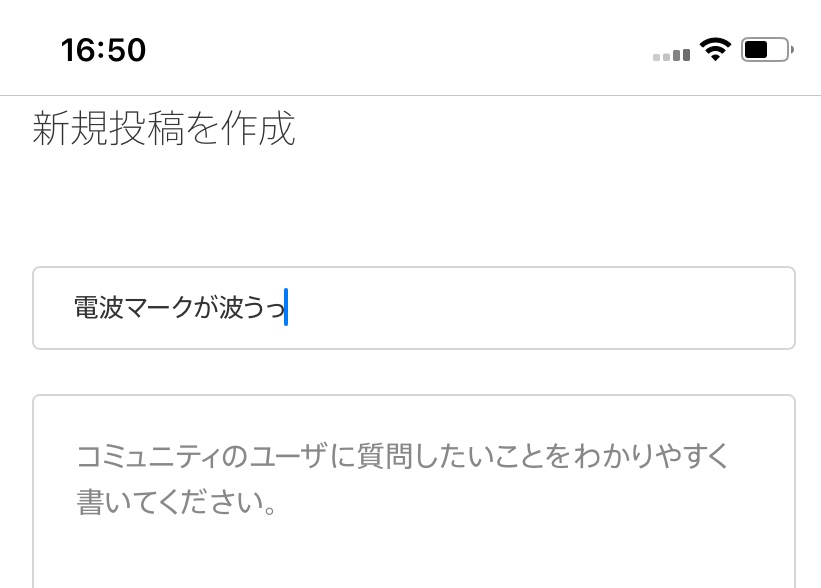Focus the title field containing 電波マークが波うっ
This screenshot has height=588, width=821.
(413, 308)
